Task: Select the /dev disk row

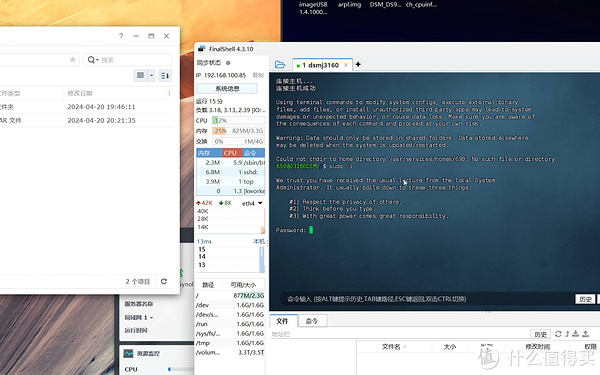Action: [230, 305]
